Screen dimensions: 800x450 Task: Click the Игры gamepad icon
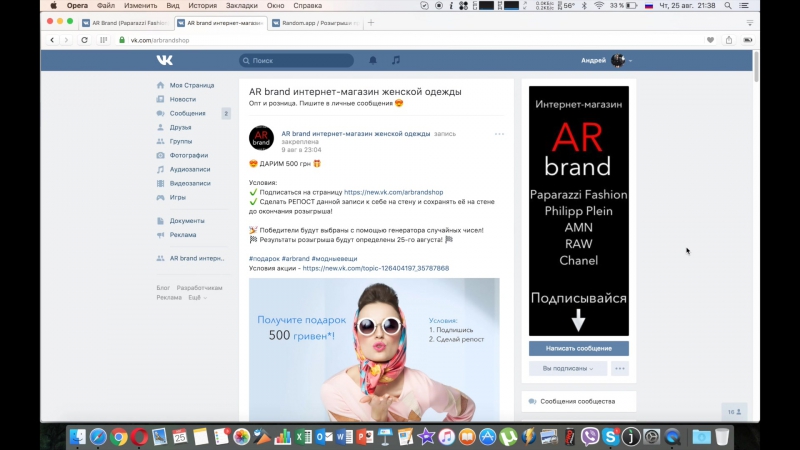tap(160, 197)
